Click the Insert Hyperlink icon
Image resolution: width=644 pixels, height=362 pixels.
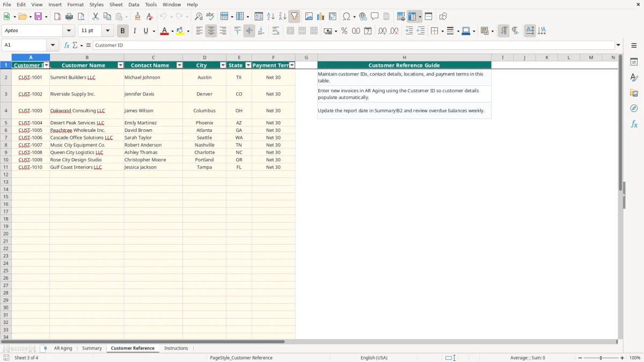(x=363, y=17)
